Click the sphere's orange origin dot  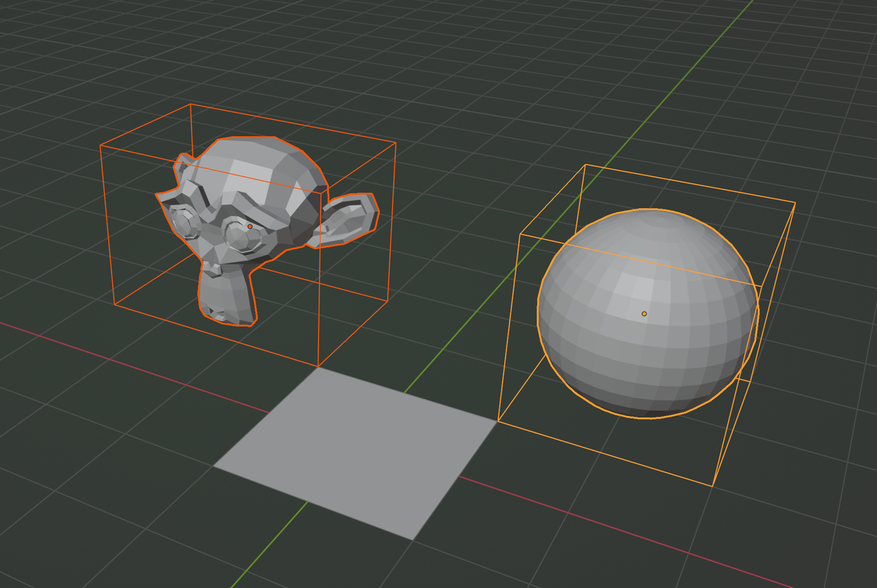click(x=644, y=314)
